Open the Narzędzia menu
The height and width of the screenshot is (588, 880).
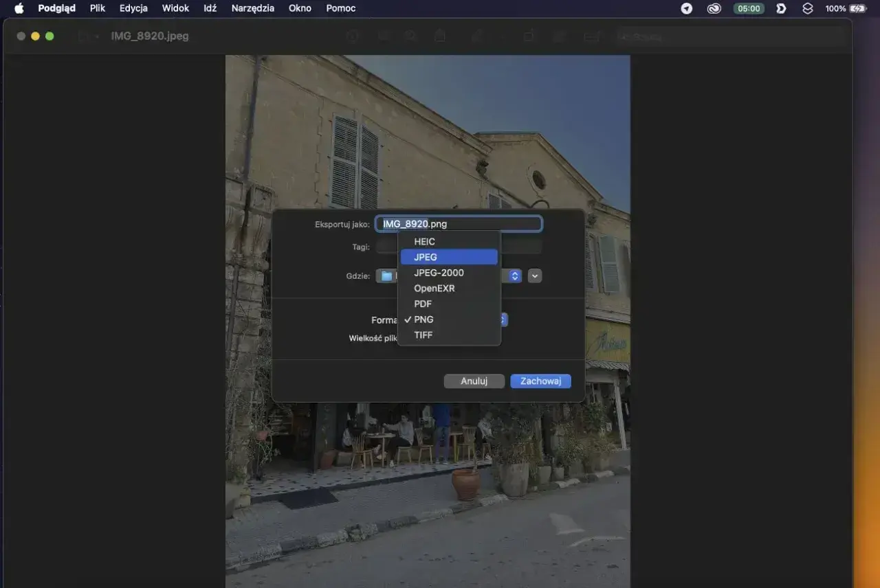253,8
